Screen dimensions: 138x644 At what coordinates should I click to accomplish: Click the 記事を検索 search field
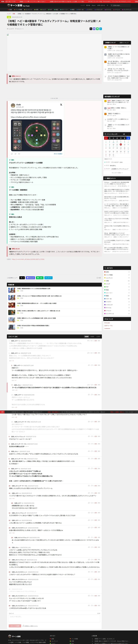120,5
